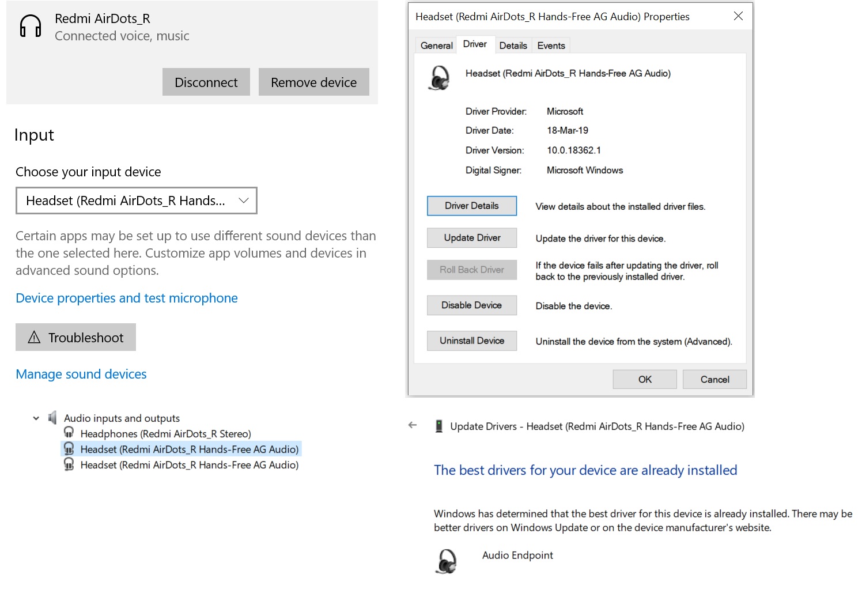Open the Manage sound devices link
862x616 pixels.
81,374
